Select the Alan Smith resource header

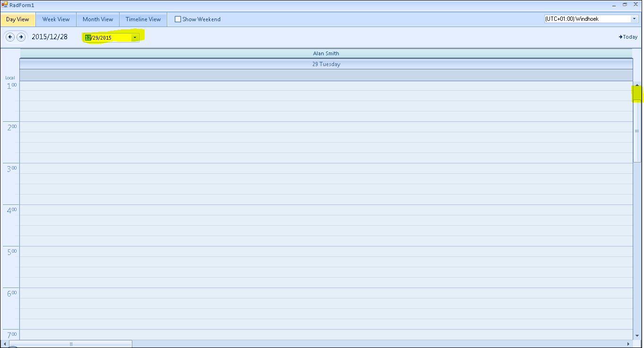326,53
